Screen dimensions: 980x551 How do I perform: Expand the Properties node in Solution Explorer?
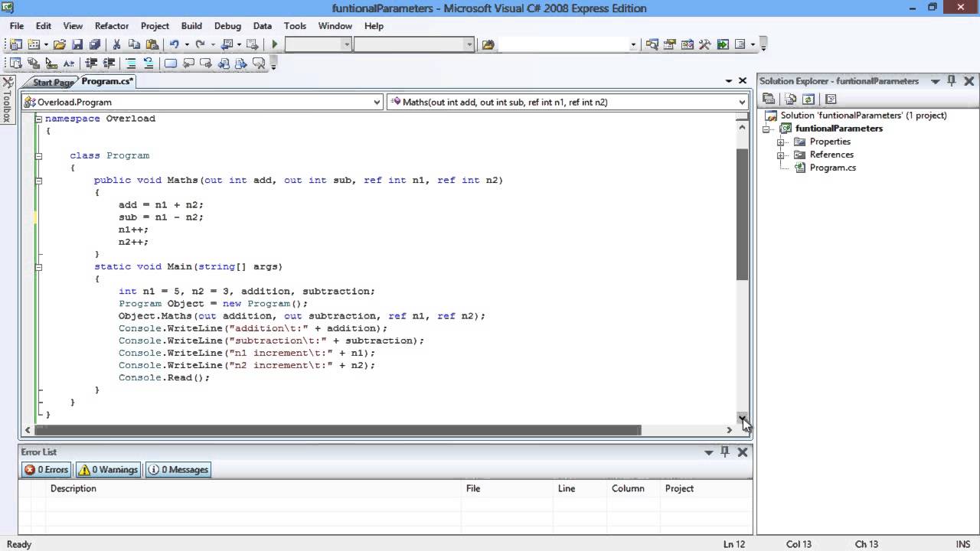click(781, 142)
